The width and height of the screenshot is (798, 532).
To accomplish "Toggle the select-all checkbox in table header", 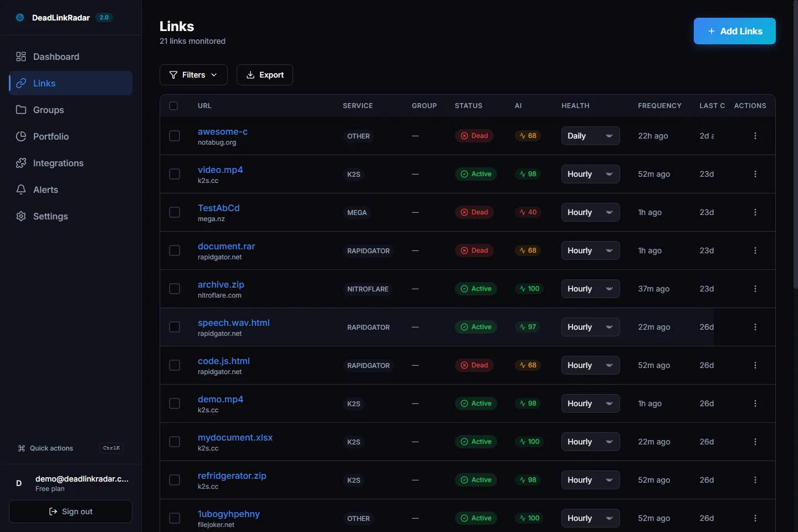I will pyautogui.click(x=173, y=106).
